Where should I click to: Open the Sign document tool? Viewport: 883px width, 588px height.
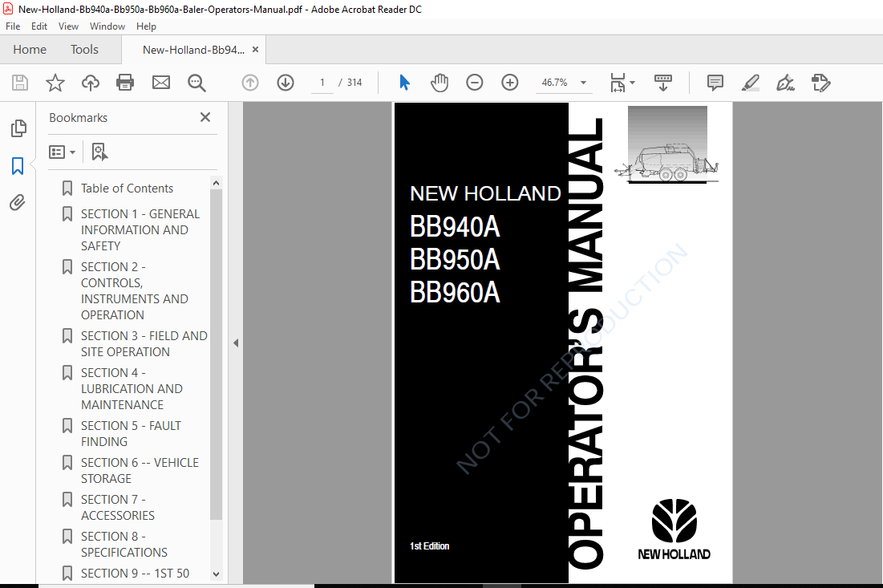786,83
